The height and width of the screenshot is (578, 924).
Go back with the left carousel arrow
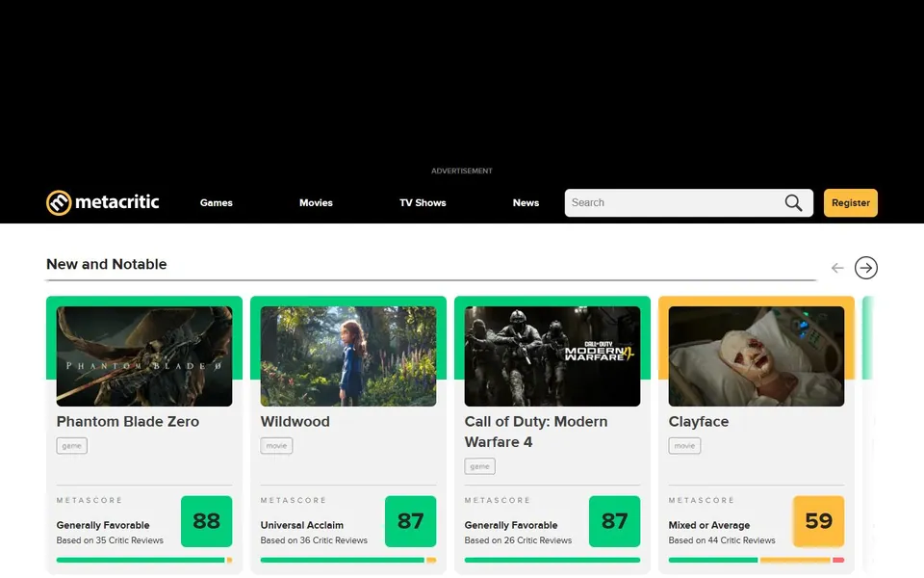(837, 268)
